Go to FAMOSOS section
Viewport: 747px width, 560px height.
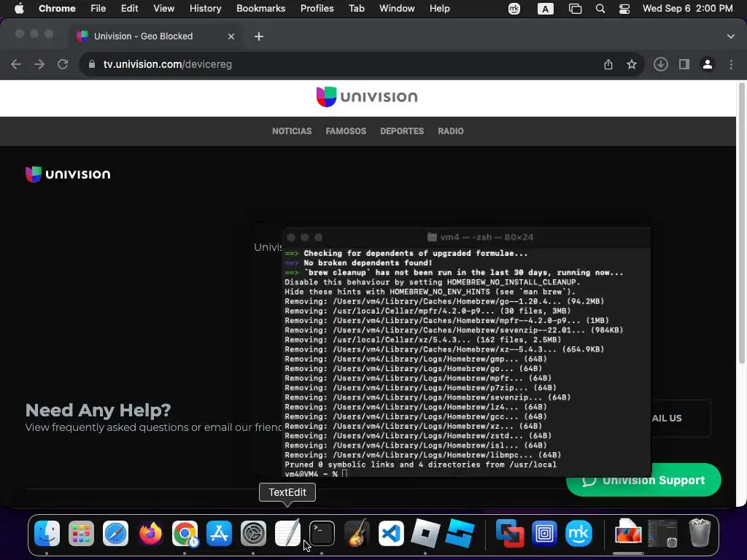point(346,131)
